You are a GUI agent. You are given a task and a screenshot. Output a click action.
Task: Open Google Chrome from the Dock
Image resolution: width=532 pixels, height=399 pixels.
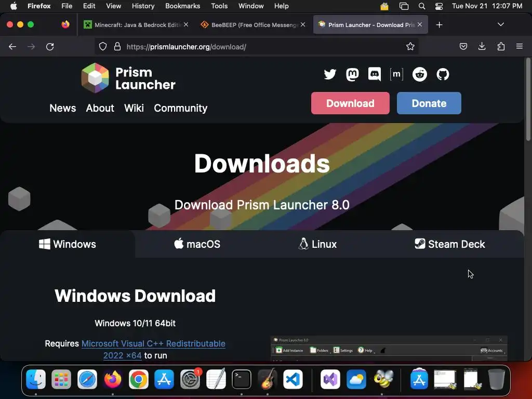pos(138,379)
